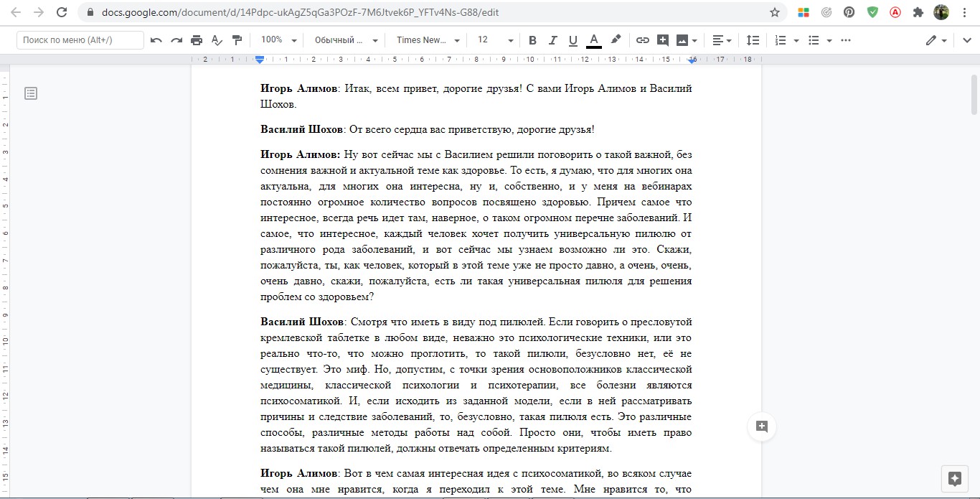Activate the paint format roller
The image size is (980, 499).
tap(237, 40)
